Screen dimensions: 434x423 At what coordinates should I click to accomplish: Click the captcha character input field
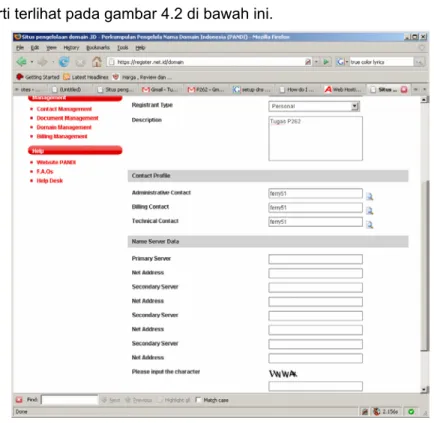click(315, 386)
